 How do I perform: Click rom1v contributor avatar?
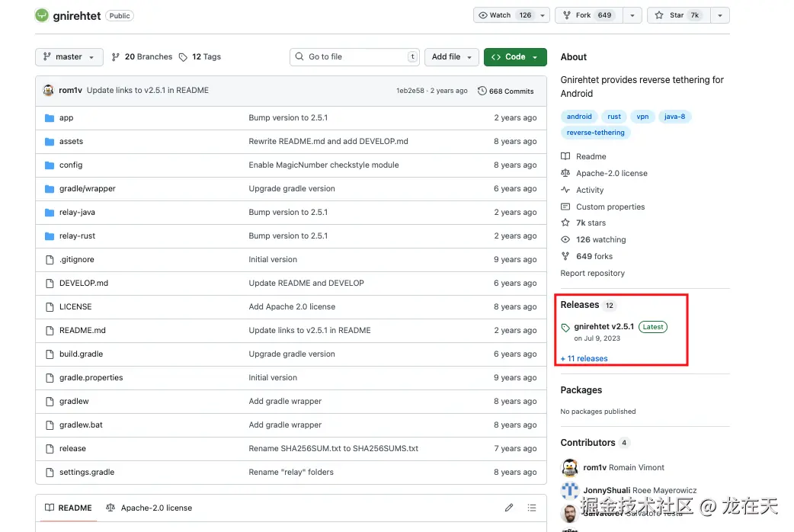point(570,467)
